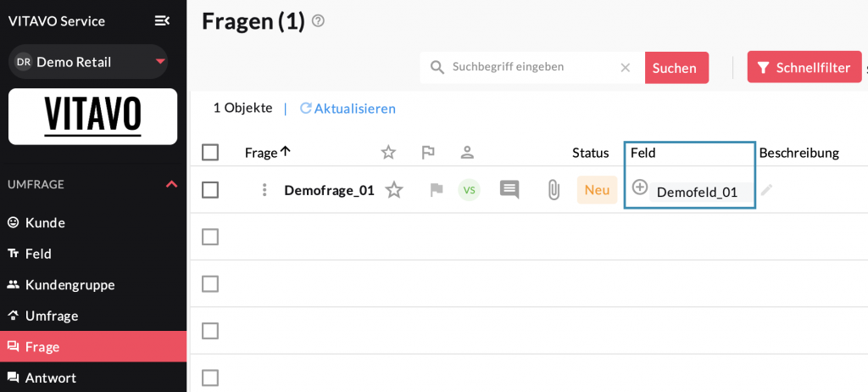Star the Demofrage_01 row
Viewport: 868px width, 392px height.
pos(394,190)
